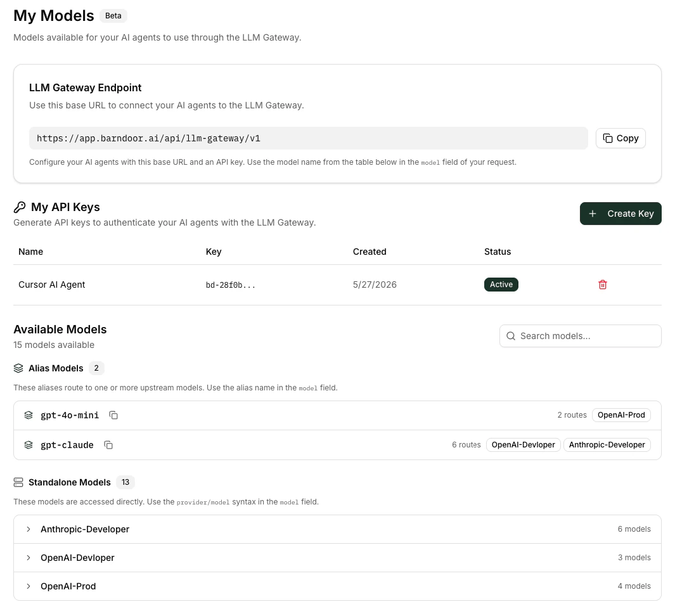Click the OpenAI-Devloper tag on gpt-claude
This screenshot has width=675, height=616.
pyautogui.click(x=523, y=445)
